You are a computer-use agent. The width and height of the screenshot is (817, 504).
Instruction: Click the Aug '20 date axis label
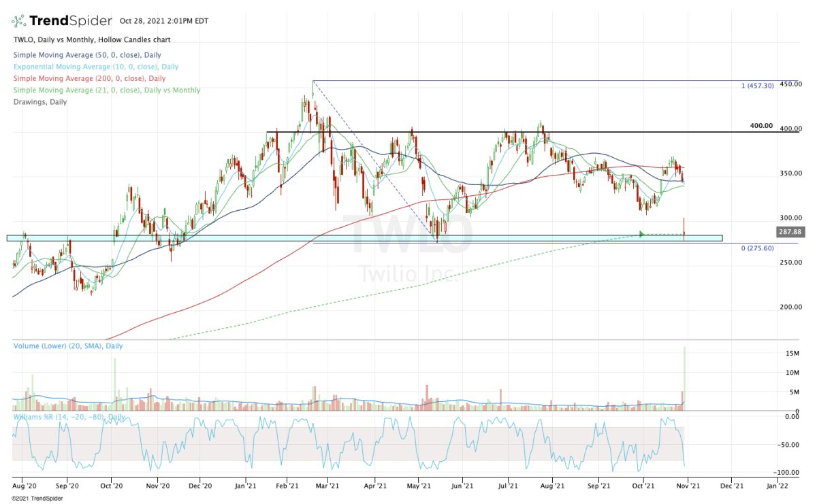point(24,487)
